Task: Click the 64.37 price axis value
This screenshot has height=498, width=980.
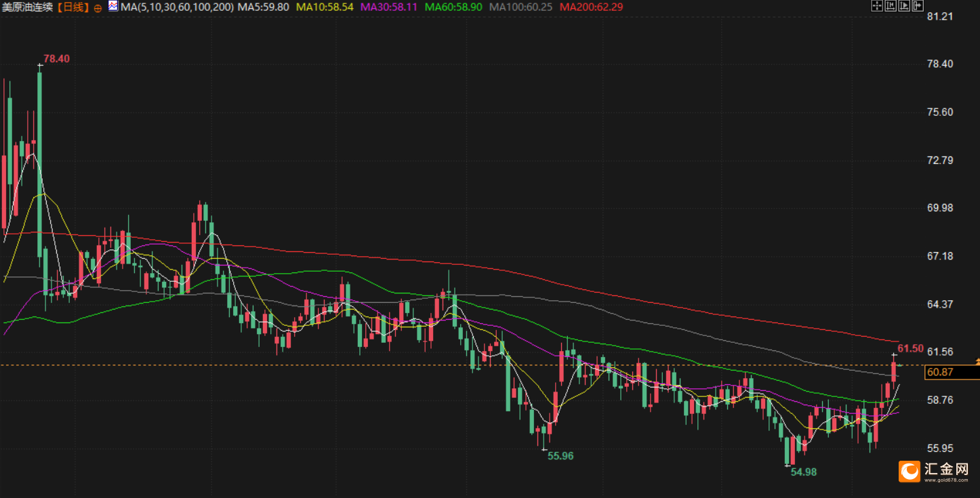Action: click(x=941, y=304)
